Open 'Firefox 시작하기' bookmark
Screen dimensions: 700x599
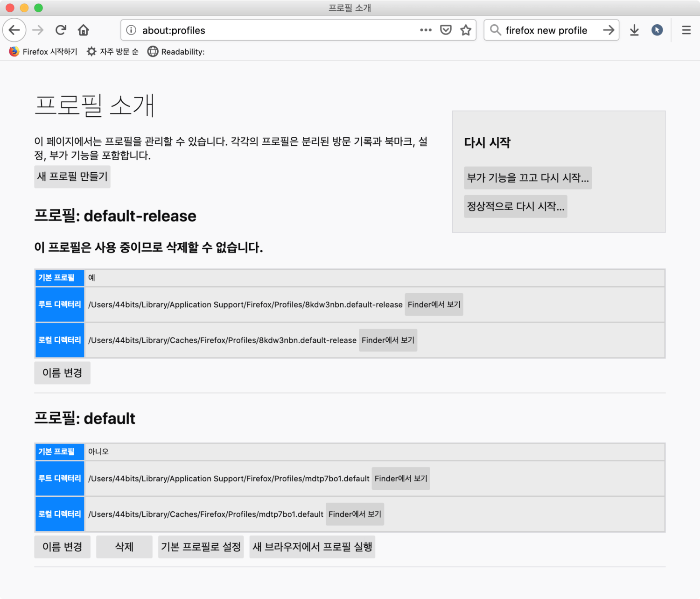[x=43, y=52]
